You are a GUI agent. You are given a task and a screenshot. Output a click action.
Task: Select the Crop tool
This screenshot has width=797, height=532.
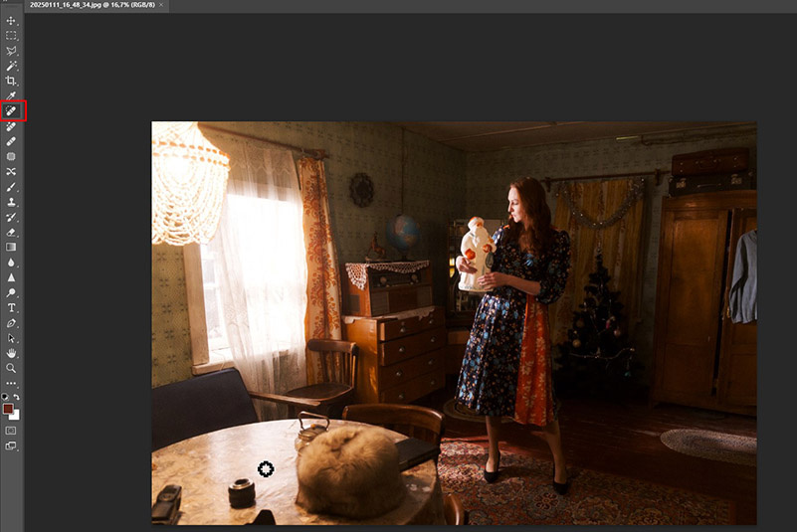[x=11, y=81]
